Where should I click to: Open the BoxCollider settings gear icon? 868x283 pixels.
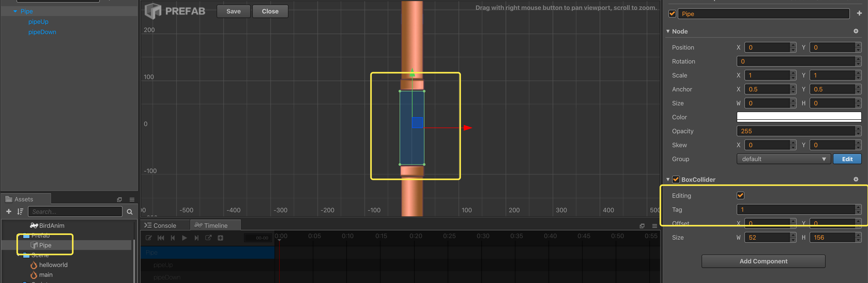click(x=856, y=179)
